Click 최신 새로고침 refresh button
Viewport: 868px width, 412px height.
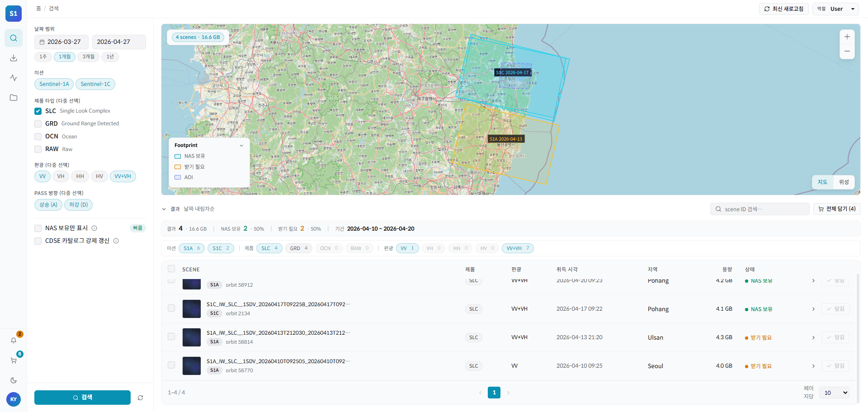click(784, 9)
